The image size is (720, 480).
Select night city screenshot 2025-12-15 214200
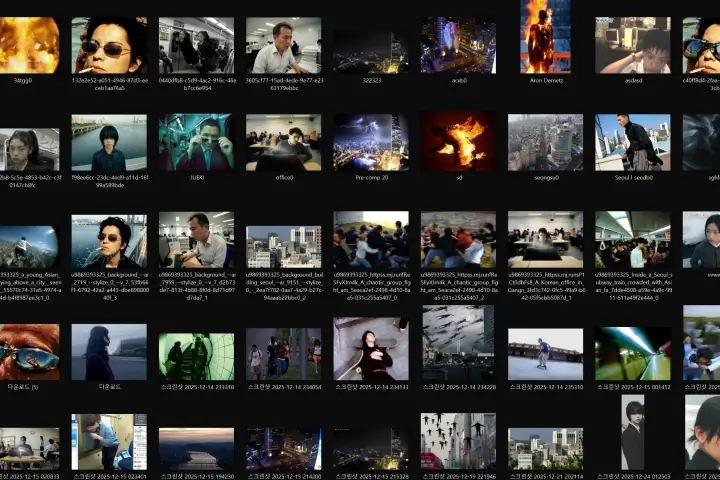click(x=284, y=449)
